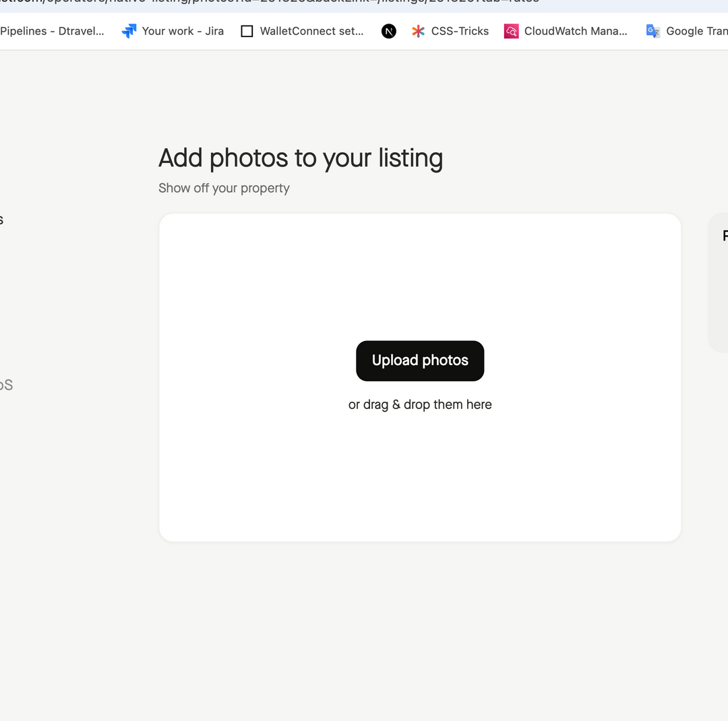Click the Google Translate bookmark icon
The height and width of the screenshot is (721, 728).
(653, 31)
